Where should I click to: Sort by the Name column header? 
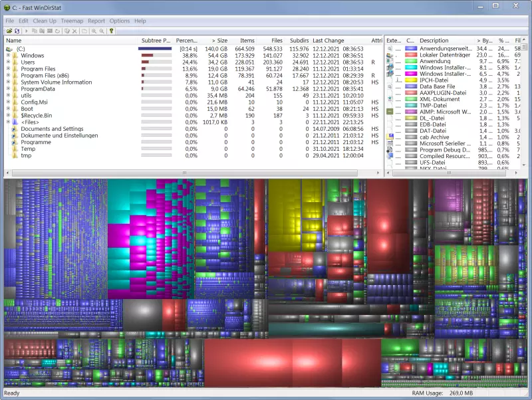[x=71, y=41]
